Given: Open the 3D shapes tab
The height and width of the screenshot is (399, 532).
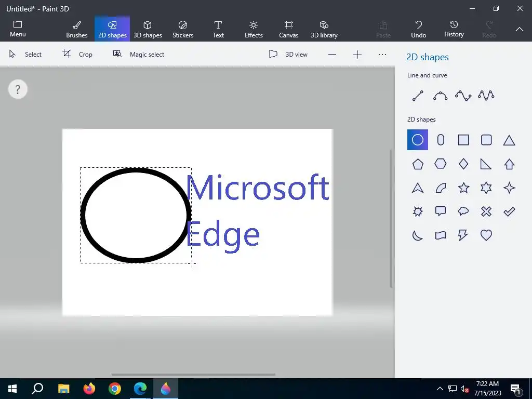Looking at the screenshot, I should [x=148, y=30].
